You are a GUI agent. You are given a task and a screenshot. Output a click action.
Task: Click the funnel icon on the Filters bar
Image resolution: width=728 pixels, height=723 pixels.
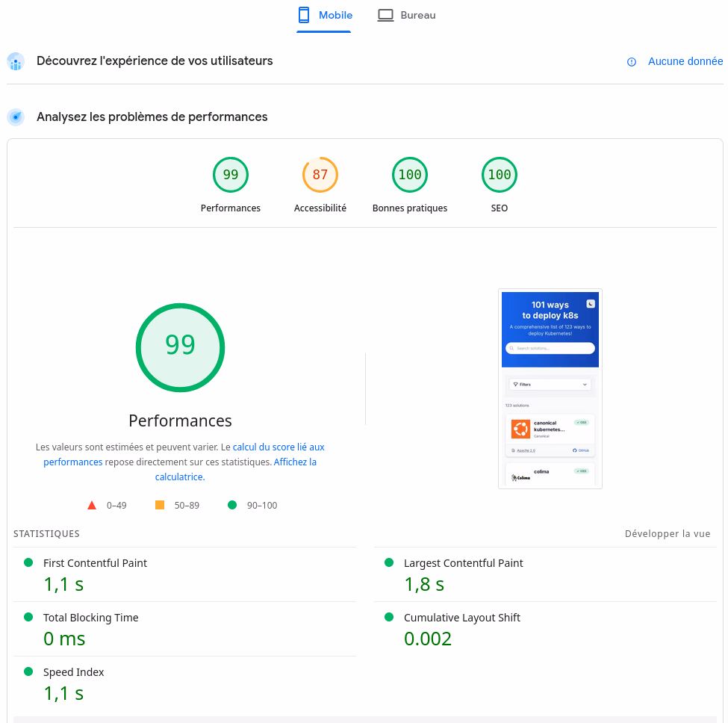pyautogui.click(x=515, y=384)
